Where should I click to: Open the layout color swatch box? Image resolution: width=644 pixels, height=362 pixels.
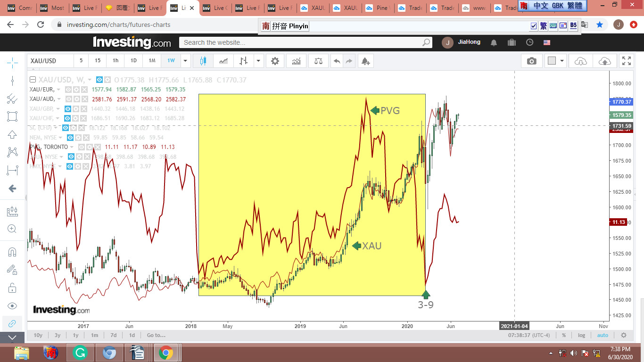(552, 61)
